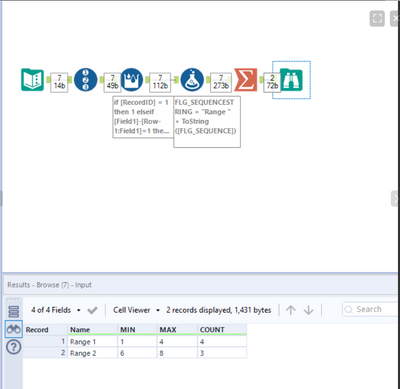Sort by the Name column header
The image size is (400, 389).
93,330
